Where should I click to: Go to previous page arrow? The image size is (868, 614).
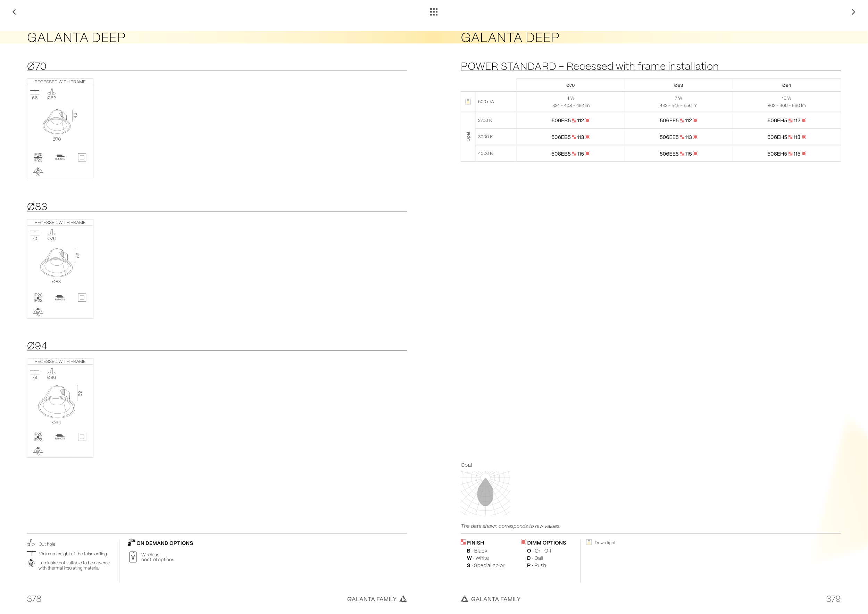(x=14, y=12)
